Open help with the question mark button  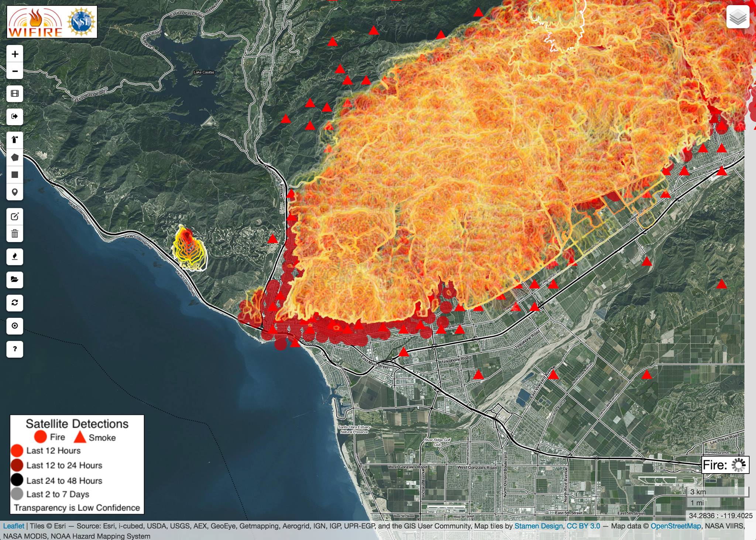(x=15, y=349)
